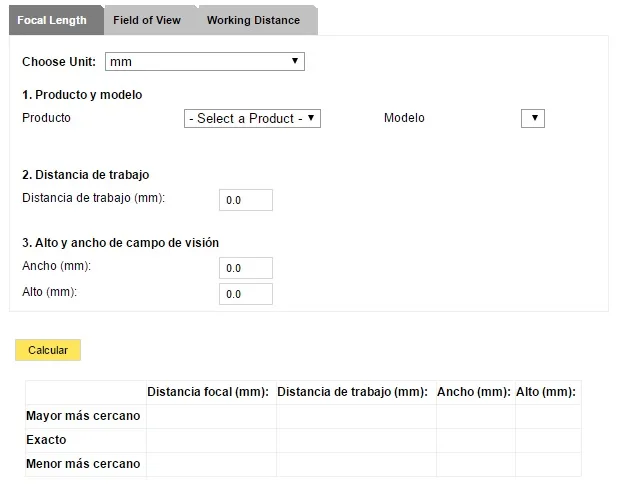Click the Distancia de trabajo table column header
This screenshot has width=619, height=485.
point(353,392)
